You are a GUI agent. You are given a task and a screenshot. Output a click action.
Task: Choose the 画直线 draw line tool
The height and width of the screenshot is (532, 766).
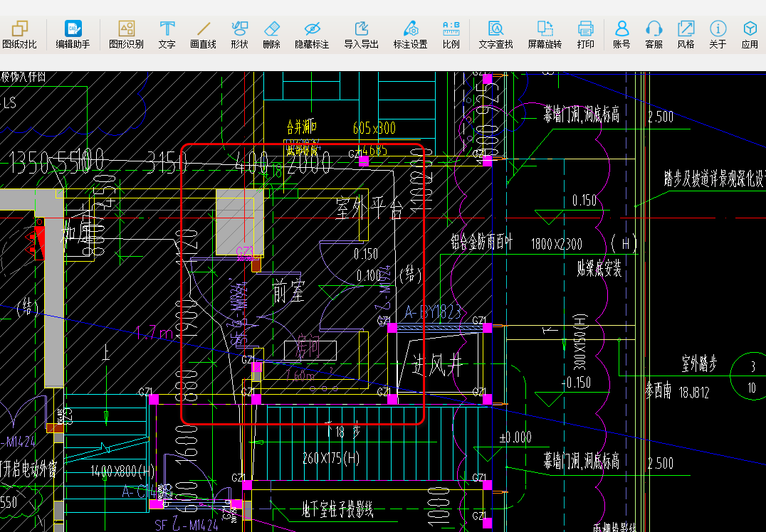point(204,33)
